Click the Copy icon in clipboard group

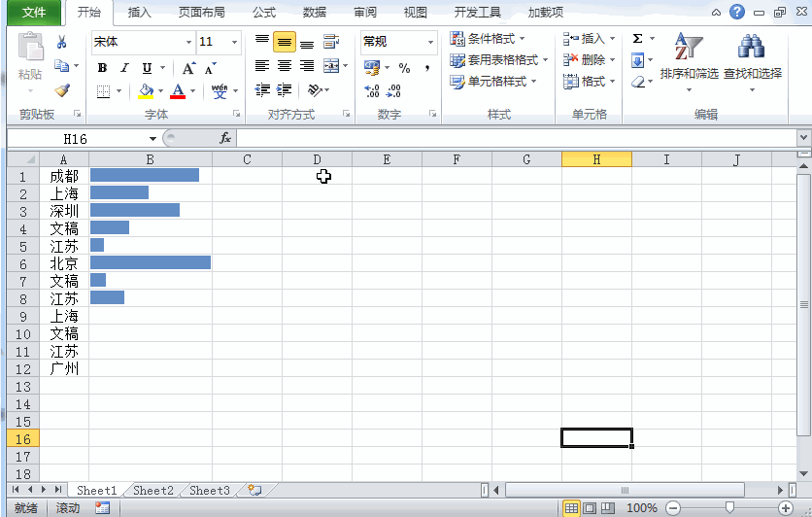pos(61,66)
